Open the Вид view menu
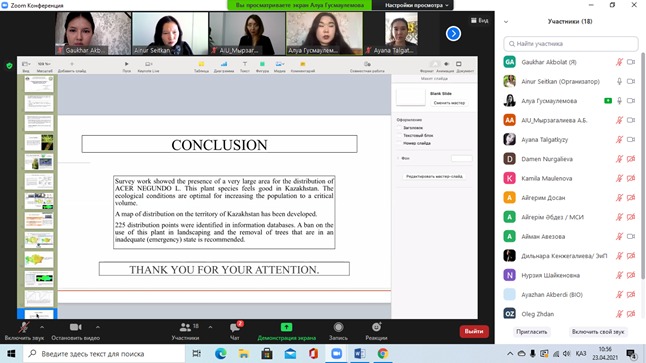The height and width of the screenshot is (363, 646). coord(480,20)
